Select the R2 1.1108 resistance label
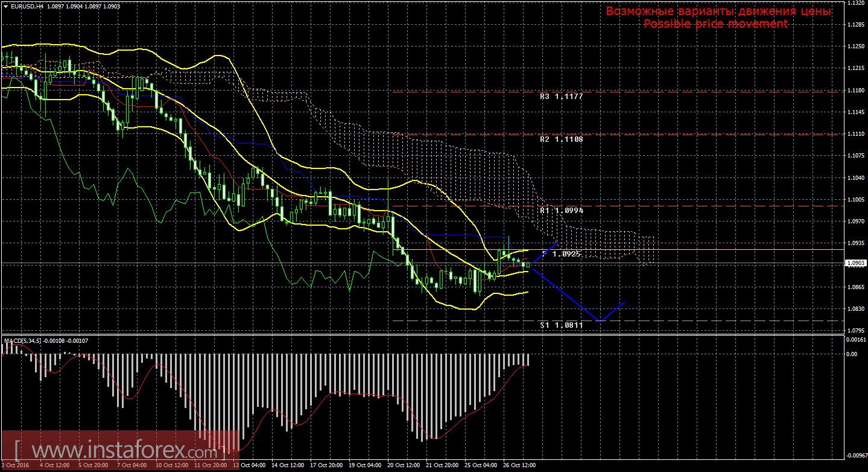The height and width of the screenshot is (472, 868). 562,139
